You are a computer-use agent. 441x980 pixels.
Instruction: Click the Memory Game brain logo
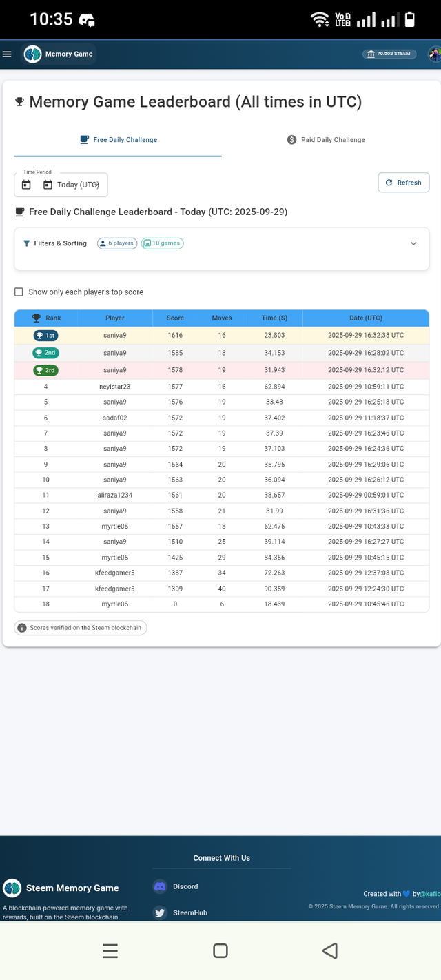32,54
